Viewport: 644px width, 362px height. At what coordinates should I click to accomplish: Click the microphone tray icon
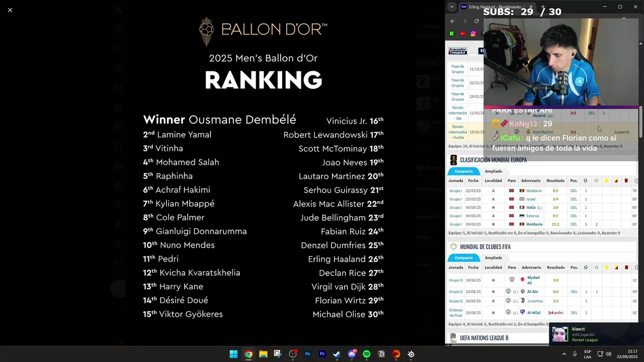[x=575, y=354]
